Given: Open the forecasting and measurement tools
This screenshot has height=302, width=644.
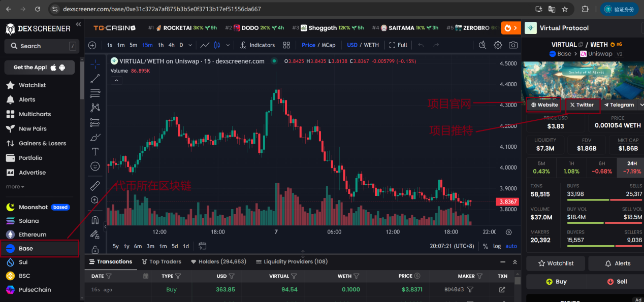Looking at the screenshot, I should [x=95, y=122].
